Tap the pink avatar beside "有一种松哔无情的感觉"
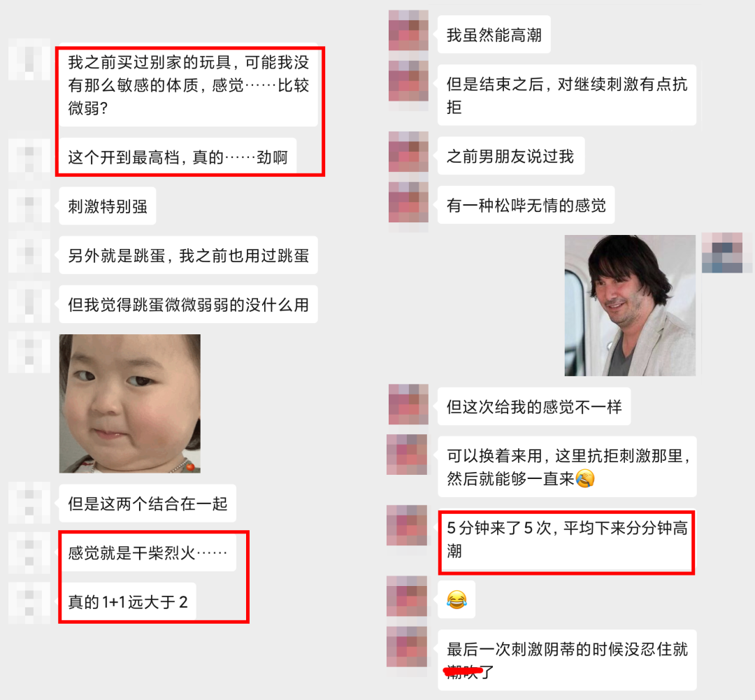The image size is (755, 700). coord(408,202)
